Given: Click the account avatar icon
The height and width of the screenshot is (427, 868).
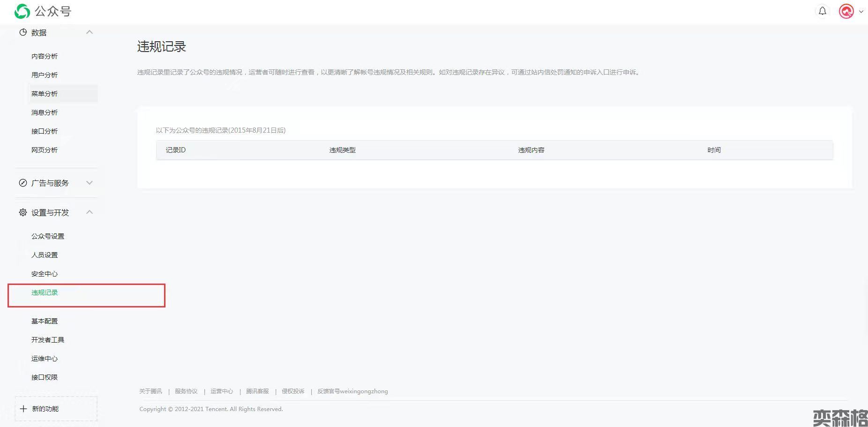Looking at the screenshot, I should tap(846, 11).
